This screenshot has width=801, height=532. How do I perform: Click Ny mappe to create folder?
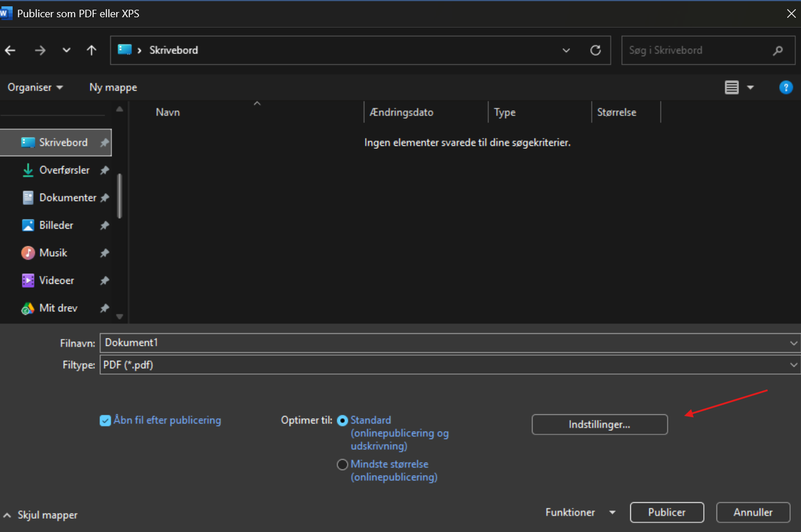click(113, 87)
